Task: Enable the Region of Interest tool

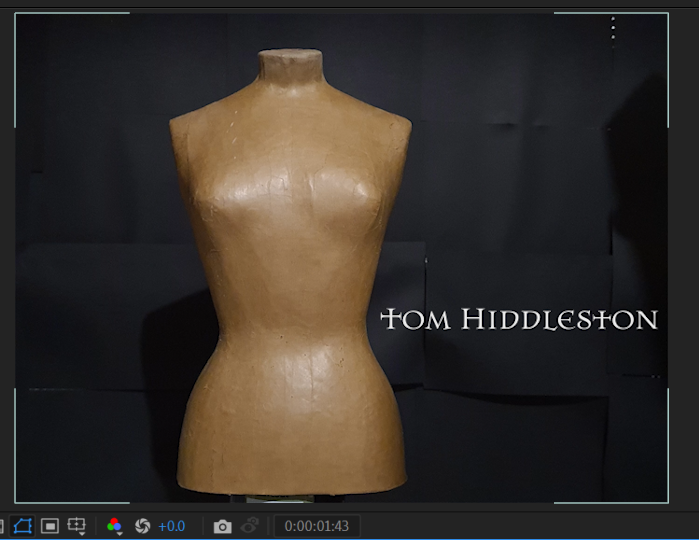Action: 49,526
